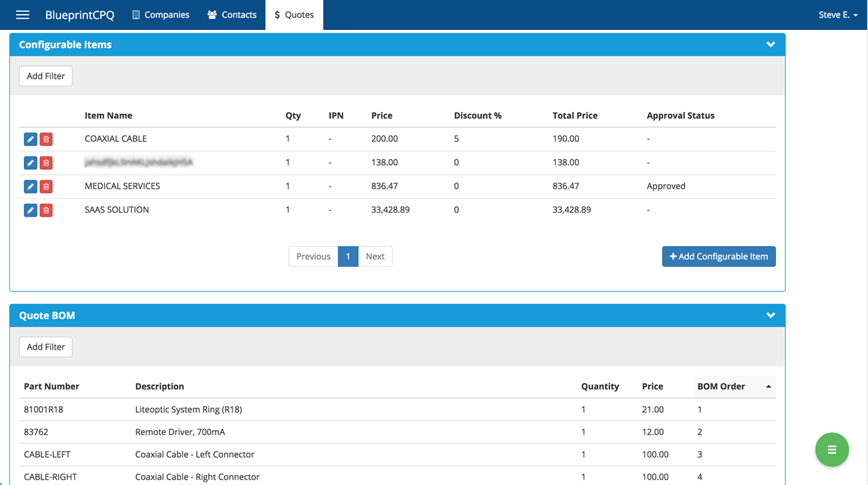The image size is (868, 485).
Task: Open the hamburger navigation menu
Action: click(23, 15)
